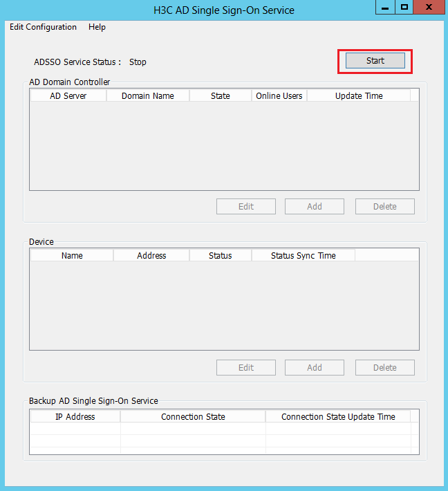The height and width of the screenshot is (491, 448).
Task: Click the Device Address column header
Action: [x=151, y=255]
